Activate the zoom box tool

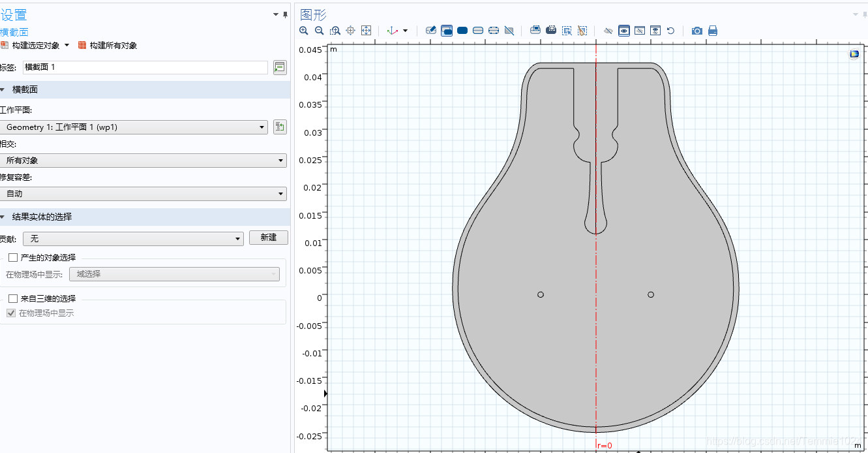tap(335, 31)
